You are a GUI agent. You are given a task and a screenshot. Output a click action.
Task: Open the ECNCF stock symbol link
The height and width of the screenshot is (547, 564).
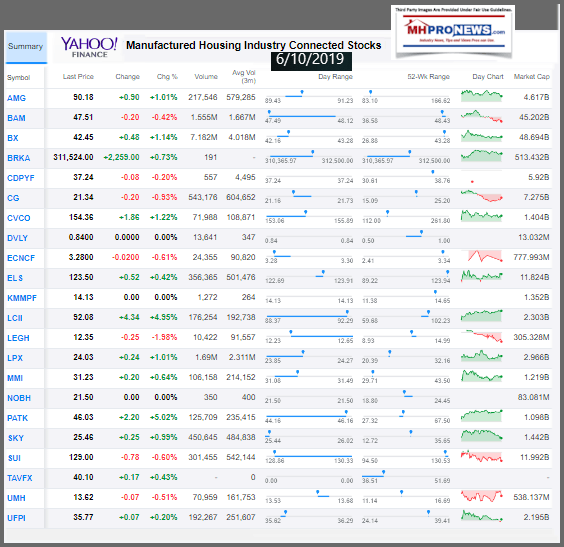pyautogui.click(x=21, y=258)
